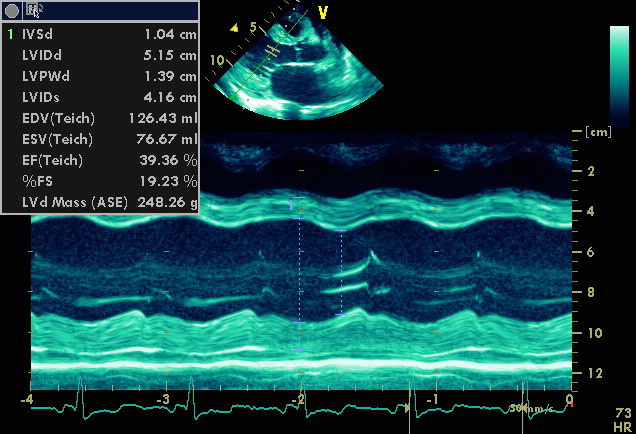Select the diastolic caliper dotted line on M-mode
636x434 pixels.
[300, 270]
